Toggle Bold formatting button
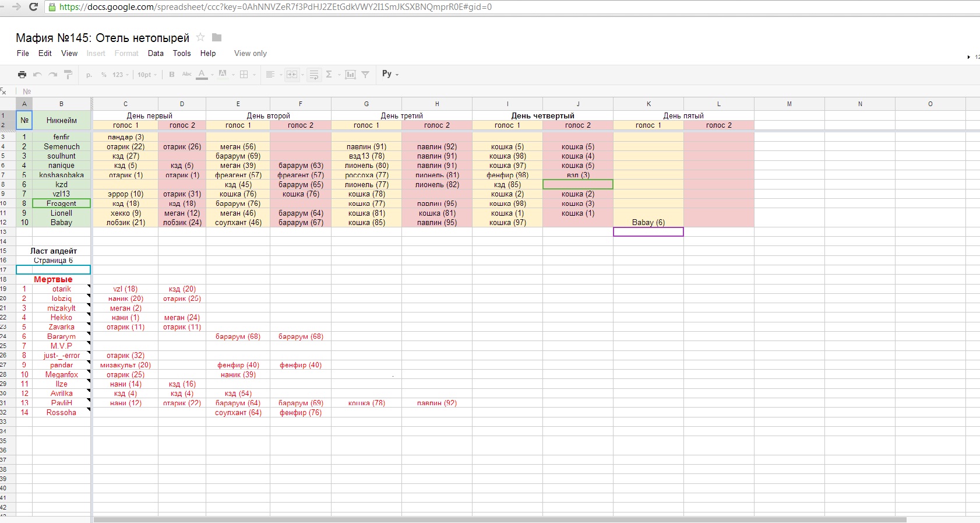 172,75
